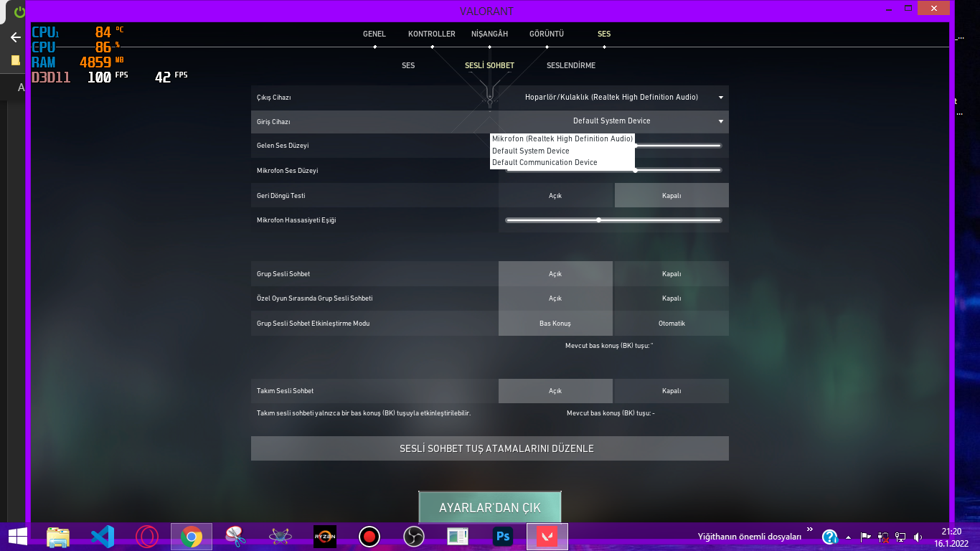Click the Çıkış Cihazı setting label

[x=274, y=98]
